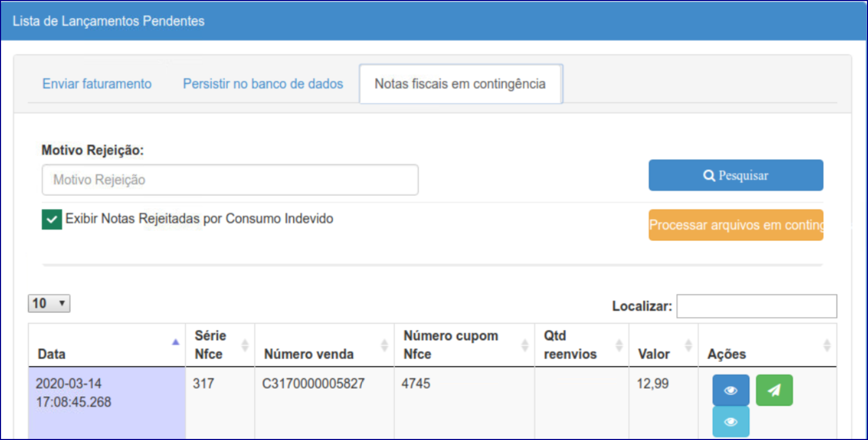Open the Enviar faturamento tab
The width and height of the screenshot is (868, 440).
(97, 84)
